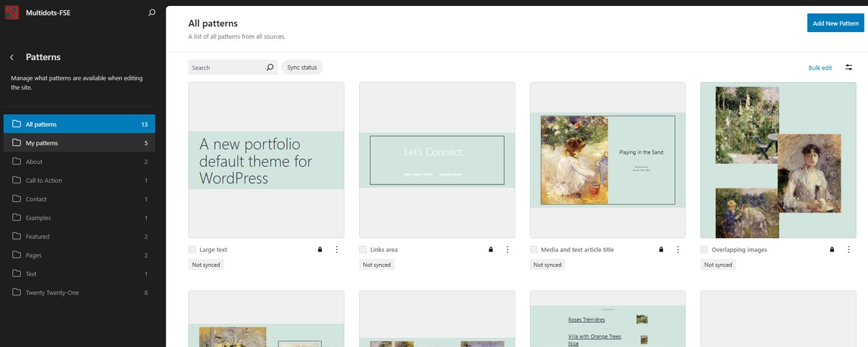Check the Media and text article title checkbox
Screen dimensions: 868x347
tap(534, 249)
